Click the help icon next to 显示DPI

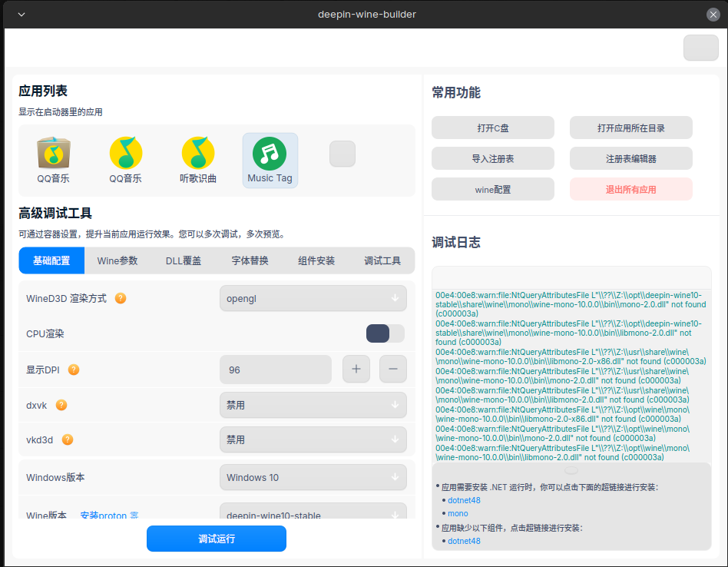[x=74, y=370]
